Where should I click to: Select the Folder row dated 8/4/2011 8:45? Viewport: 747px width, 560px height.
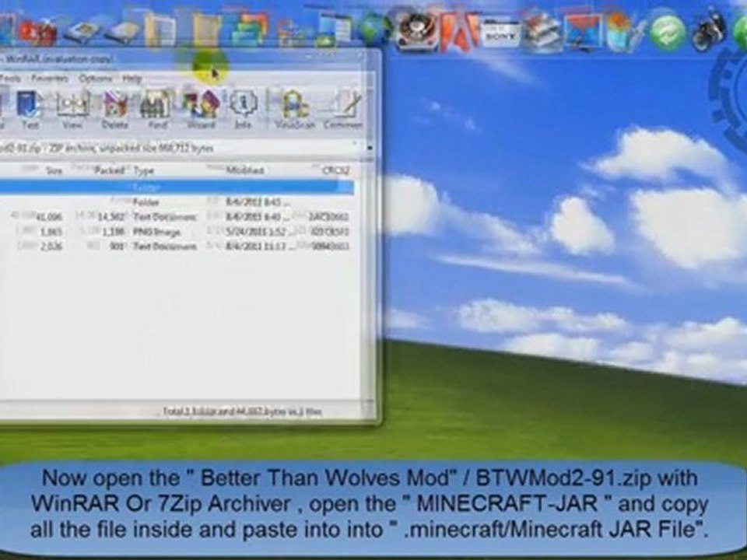[x=177, y=202]
